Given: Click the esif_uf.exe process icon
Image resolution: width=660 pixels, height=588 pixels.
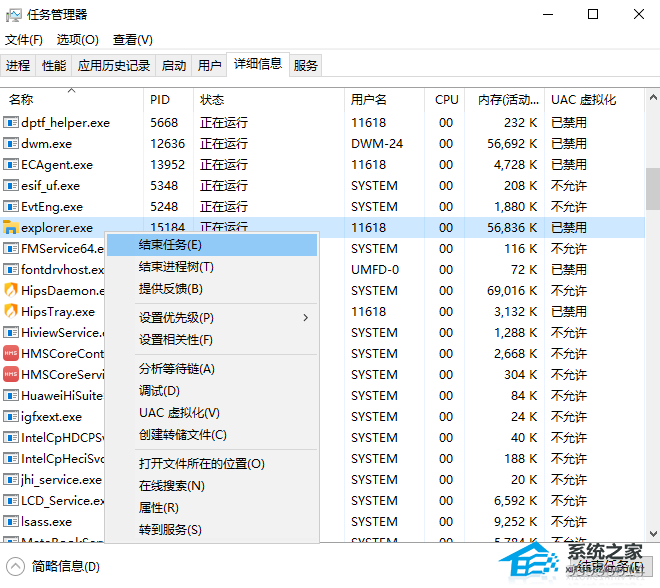Looking at the screenshot, I should (x=11, y=186).
